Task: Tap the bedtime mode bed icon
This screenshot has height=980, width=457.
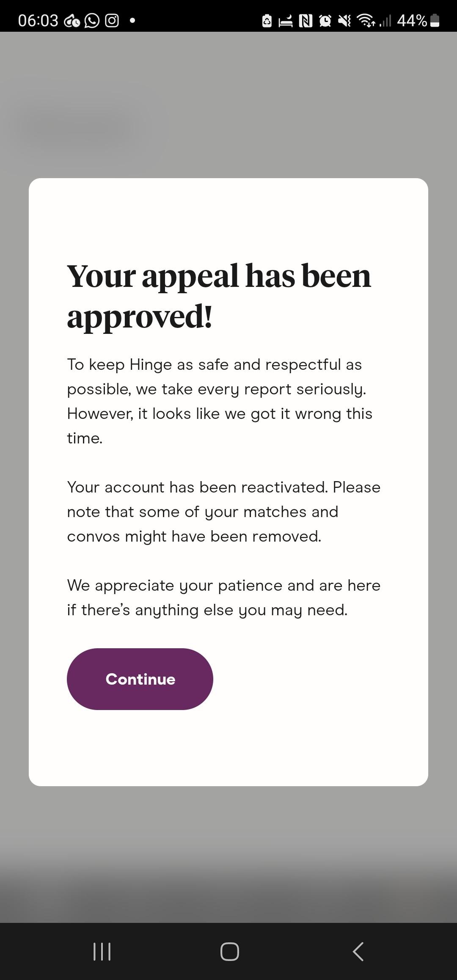Action: click(286, 21)
